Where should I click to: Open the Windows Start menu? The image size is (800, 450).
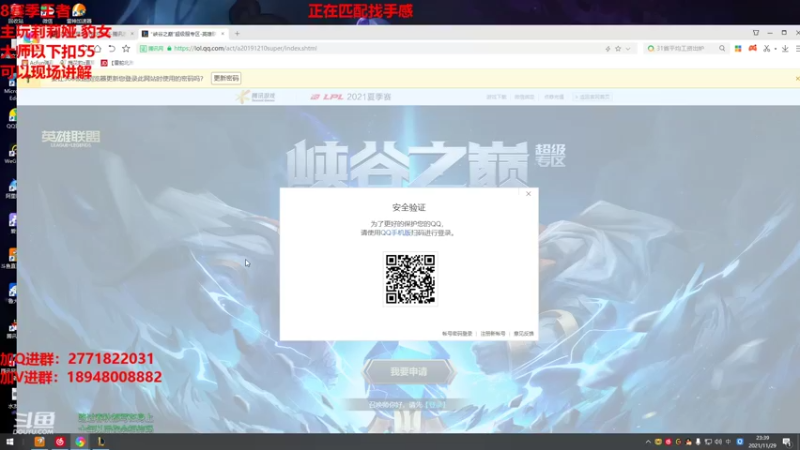coord(10,442)
